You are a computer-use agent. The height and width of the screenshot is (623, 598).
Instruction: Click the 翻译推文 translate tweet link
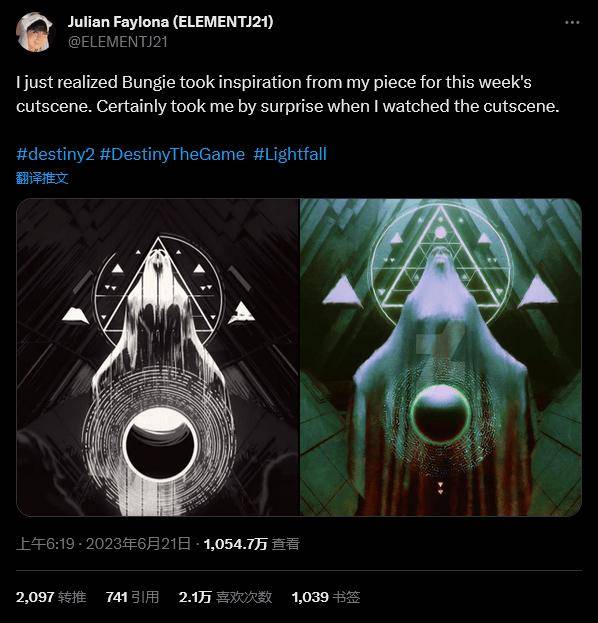(x=42, y=178)
